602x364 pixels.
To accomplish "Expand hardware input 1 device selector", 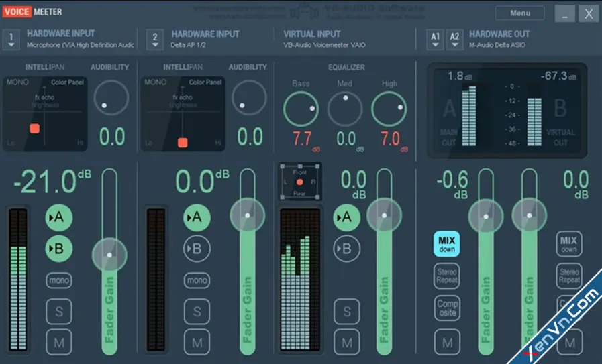I will click(x=11, y=40).
